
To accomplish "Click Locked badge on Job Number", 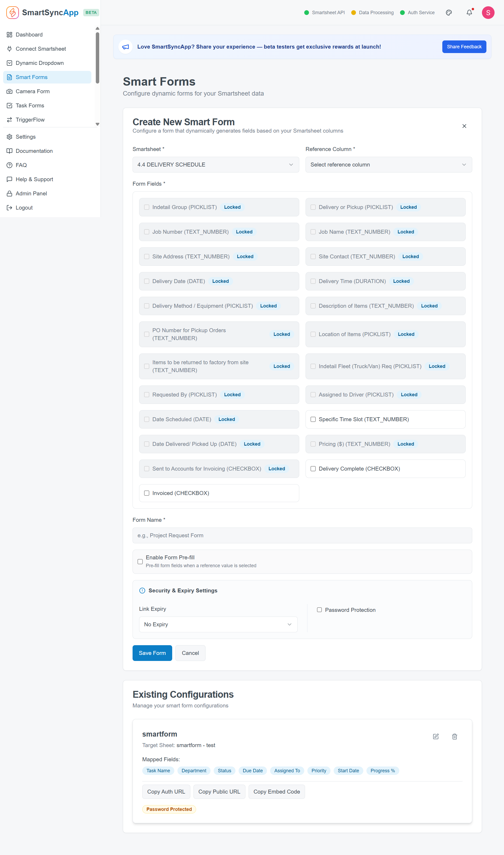I will point(244,232).
